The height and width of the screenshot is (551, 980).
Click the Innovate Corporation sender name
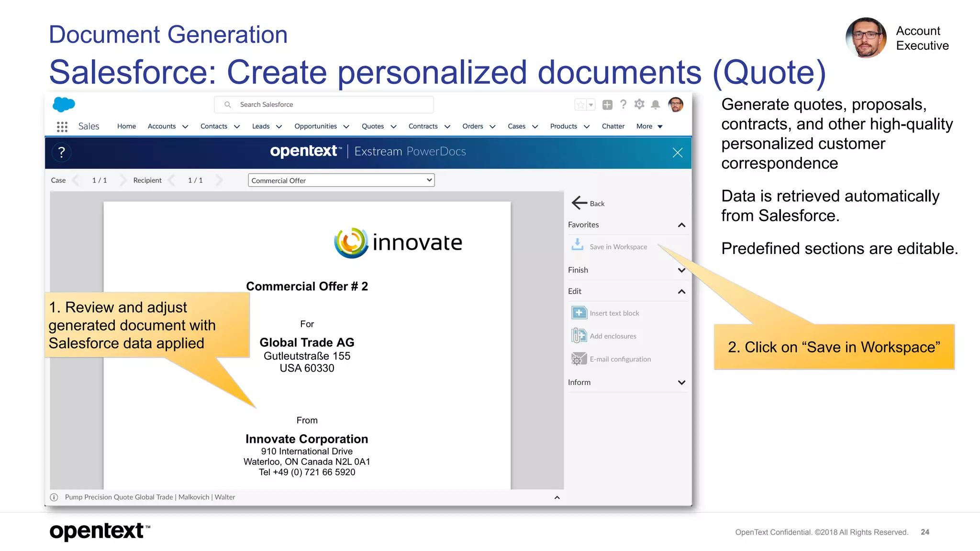pos(307,439)
